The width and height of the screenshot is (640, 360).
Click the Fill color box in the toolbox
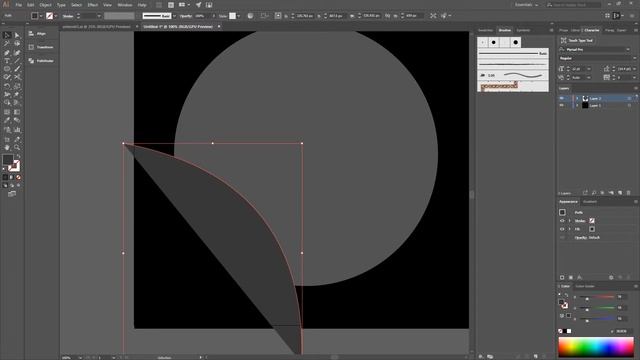pyautogui.click(x=8, y=160)
